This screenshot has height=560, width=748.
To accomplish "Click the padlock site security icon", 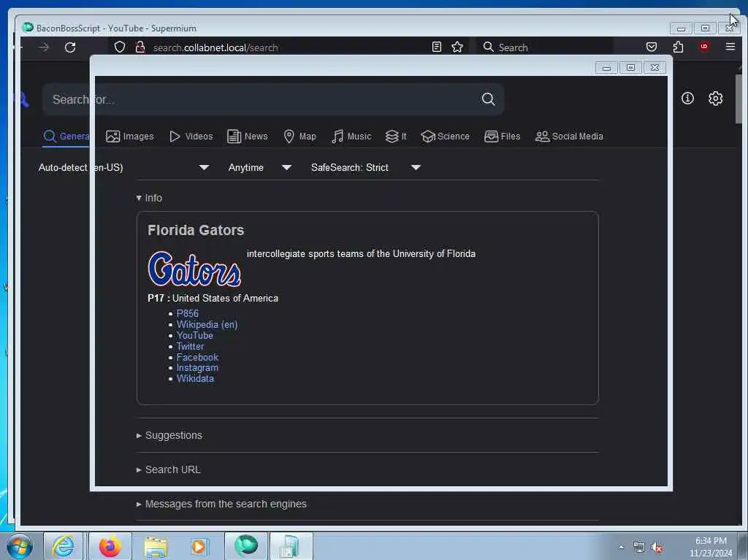I will click(x=140, y=47).
